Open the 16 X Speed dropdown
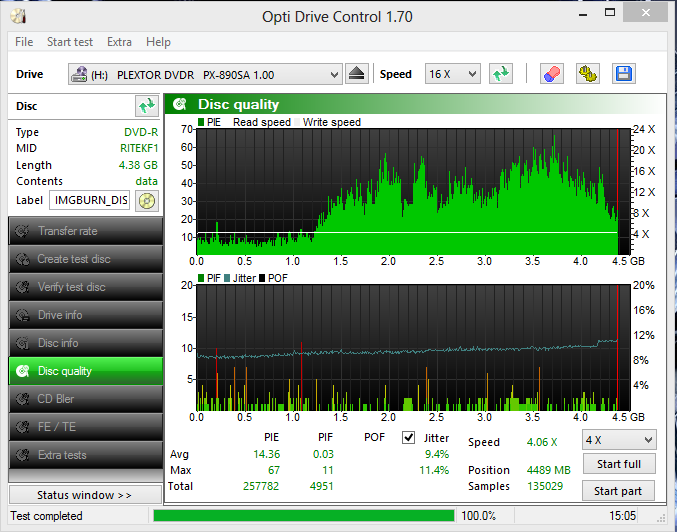This screenshot has height=532, width=677. pos(452,74)
